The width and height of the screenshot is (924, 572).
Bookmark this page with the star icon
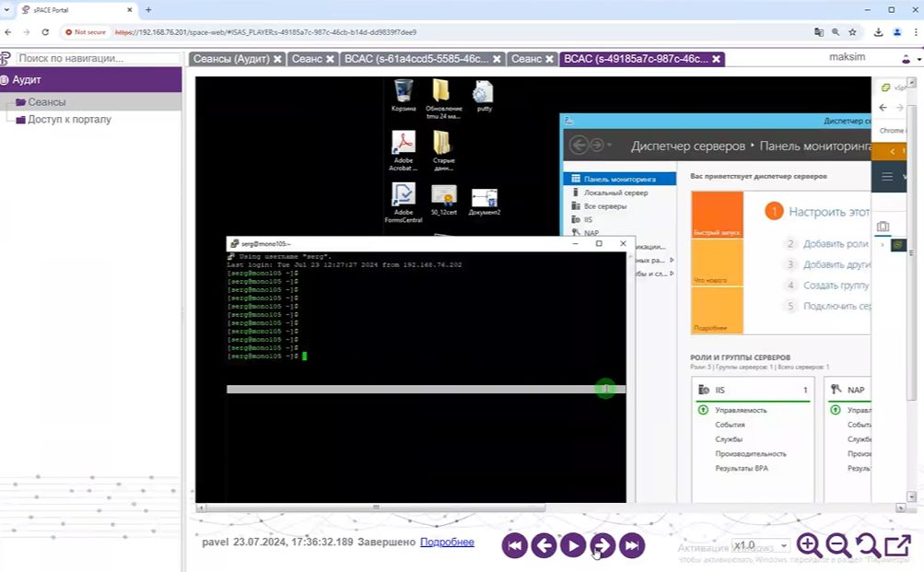pyautogui.click(x=853, y=31)
